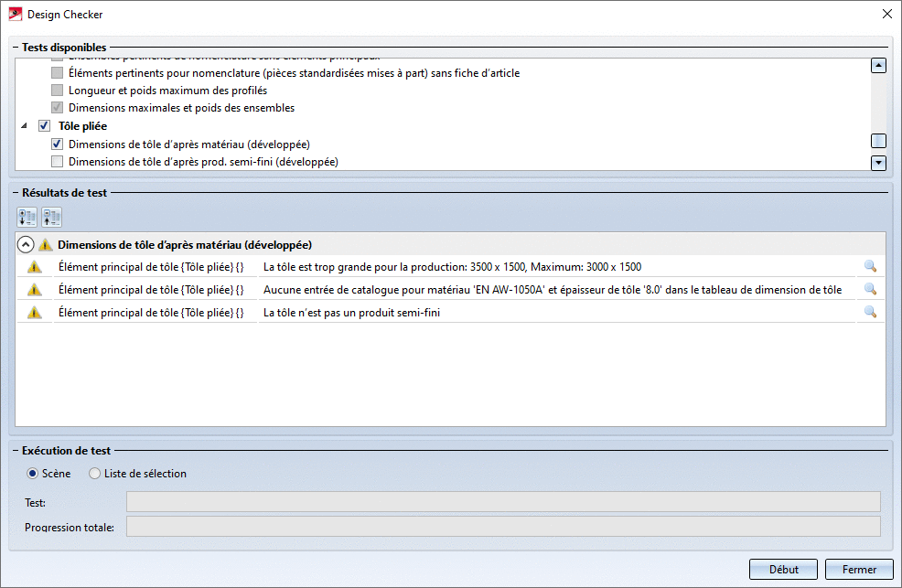Image resolution: width=902 pixels, height=588 pixels.
Task: Toggle checkbox 'Éléments pertinents pour nomenclature'
Action: click(57, 73)
